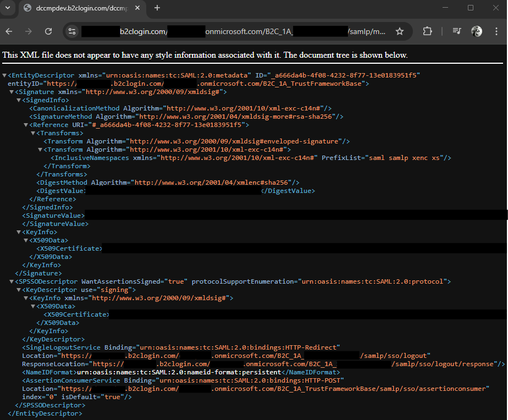Collapse the X509Data element under KeyInfo
The image size is (508, 420).
(x=25, y=240)
